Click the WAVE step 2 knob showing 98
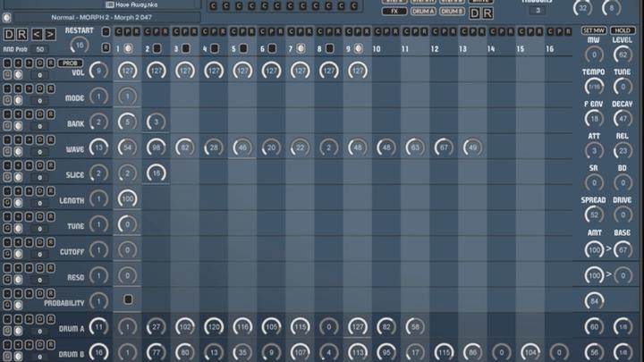 [x=156, y=147]
